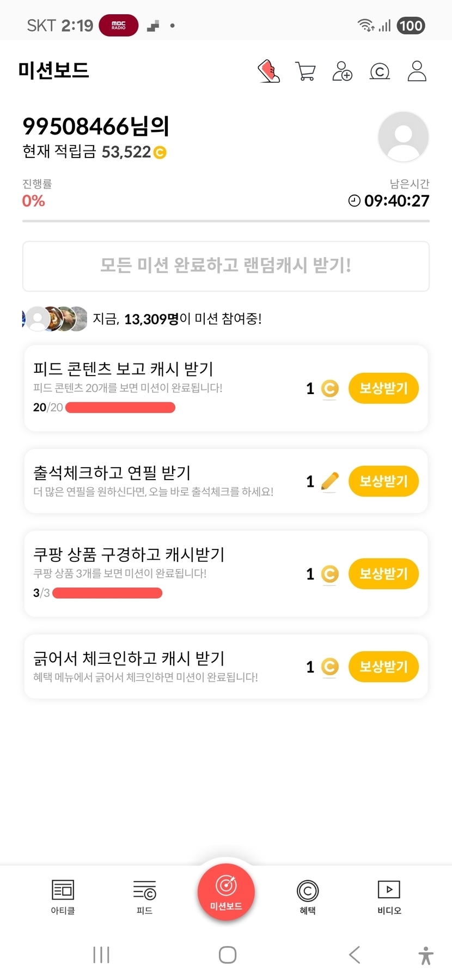Open the 혜택 benefits tab
This screenshot has width=452, height=980.
pyautogui.click(x=308, y=897)
